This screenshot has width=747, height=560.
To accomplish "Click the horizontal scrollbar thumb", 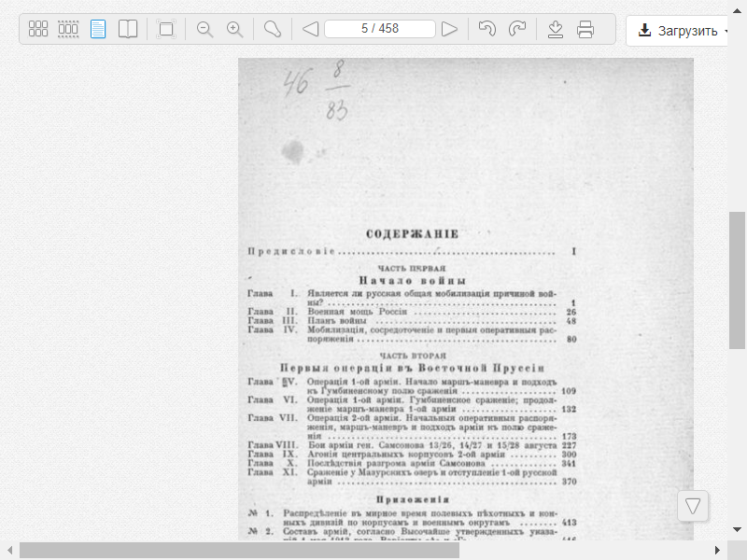I will point(239,550).
